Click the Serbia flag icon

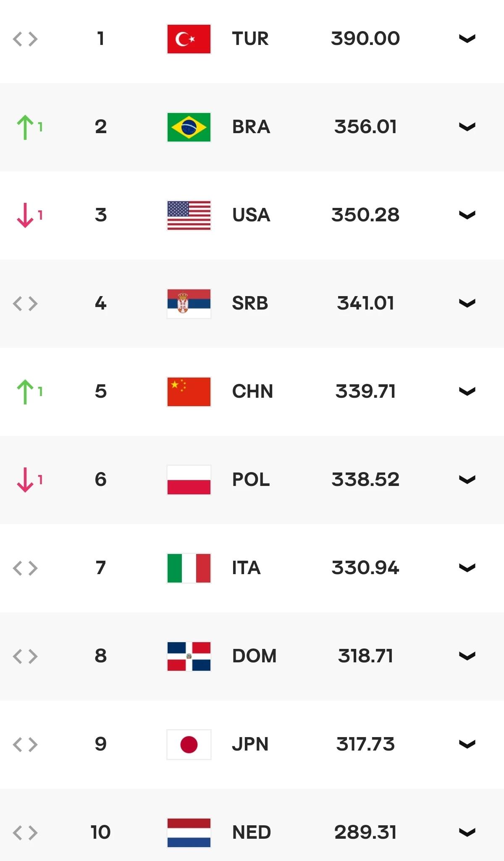coord(189,304)
